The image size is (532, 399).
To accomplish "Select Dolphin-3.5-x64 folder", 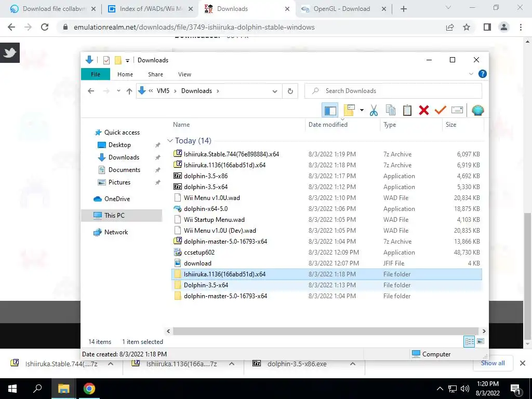I will click(327, 285).
